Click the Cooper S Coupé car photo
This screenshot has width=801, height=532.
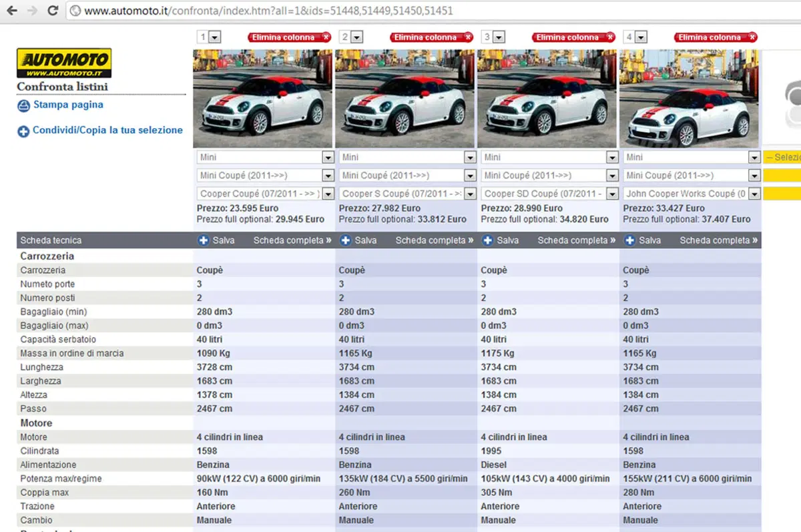coord(405,98)
